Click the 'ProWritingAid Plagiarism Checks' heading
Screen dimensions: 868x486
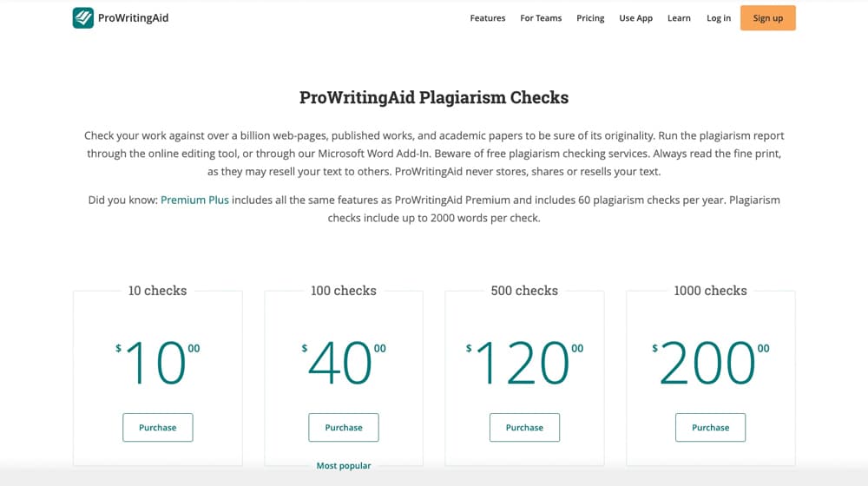click(434, 97)
